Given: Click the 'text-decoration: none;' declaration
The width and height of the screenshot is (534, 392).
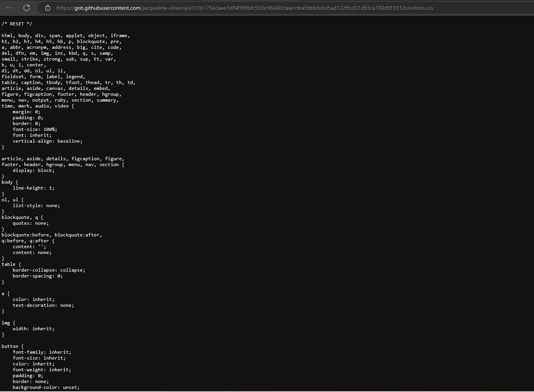Looking at the screenshot, I should point(43,305).
